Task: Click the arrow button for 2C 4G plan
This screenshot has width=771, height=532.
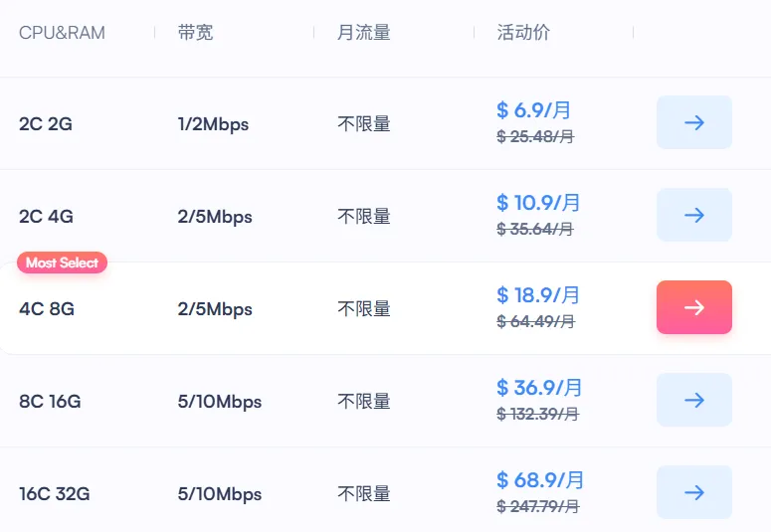Action: point(693,215)
